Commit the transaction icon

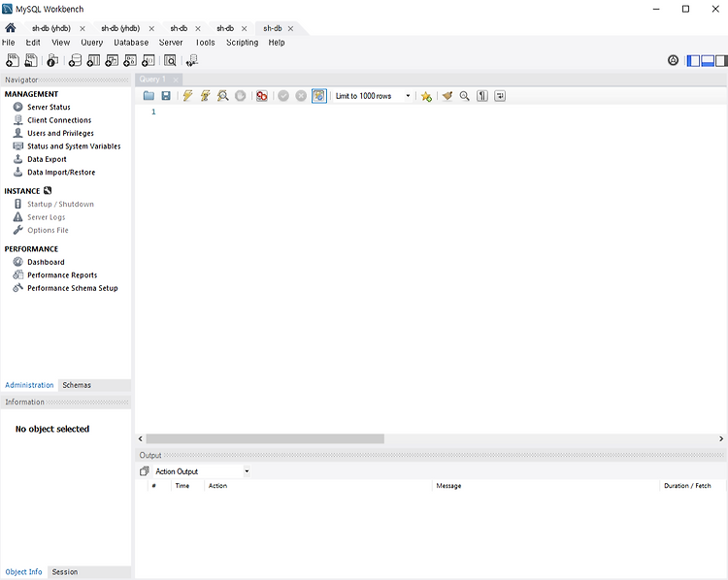pos(283,96)
